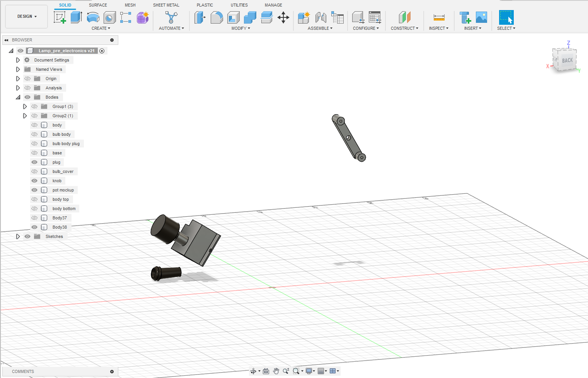The width and height of the screenshot is (588, 378).
Task: Expand Group1 (3) folder
Action: pyautogui.click(x=25, y=106)
